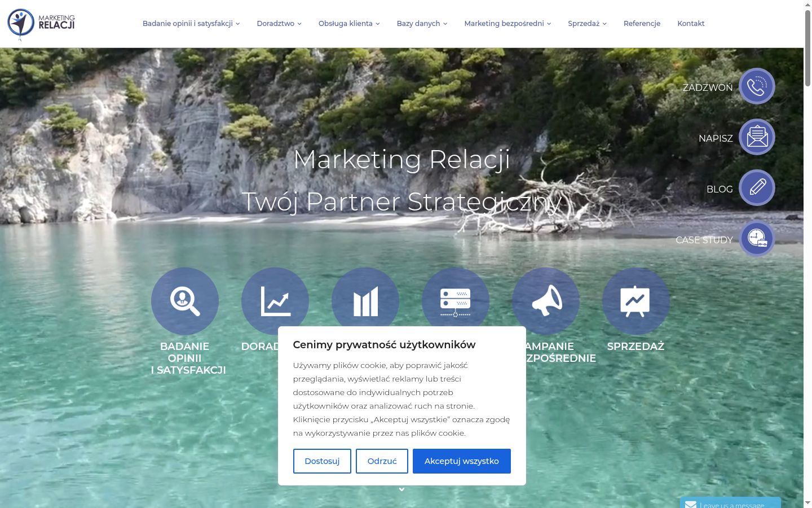Expand the Bazy danych menu
Image resolution: width=812 pixels, height=508 pixels.
[x=422, y=24]
